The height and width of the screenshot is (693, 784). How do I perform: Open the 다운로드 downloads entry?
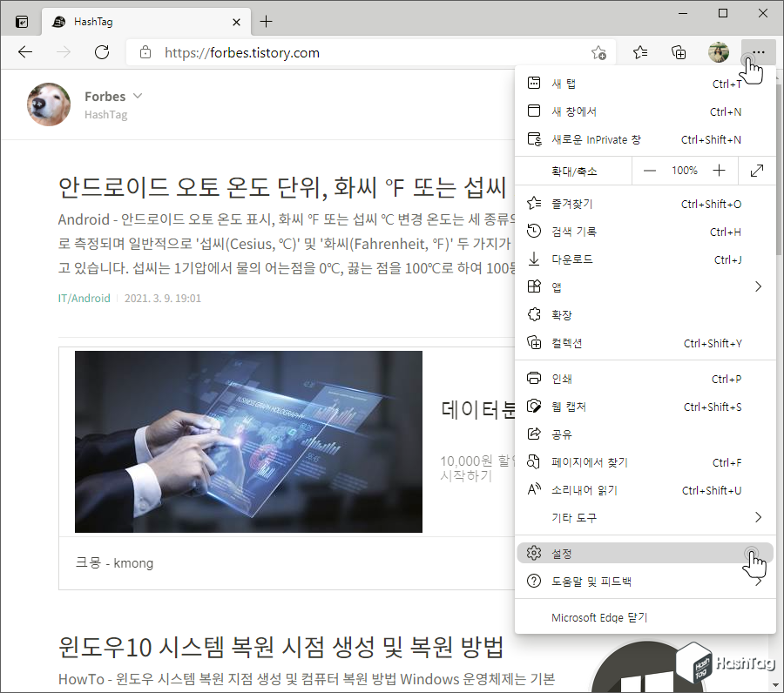(x=575, y=259)
